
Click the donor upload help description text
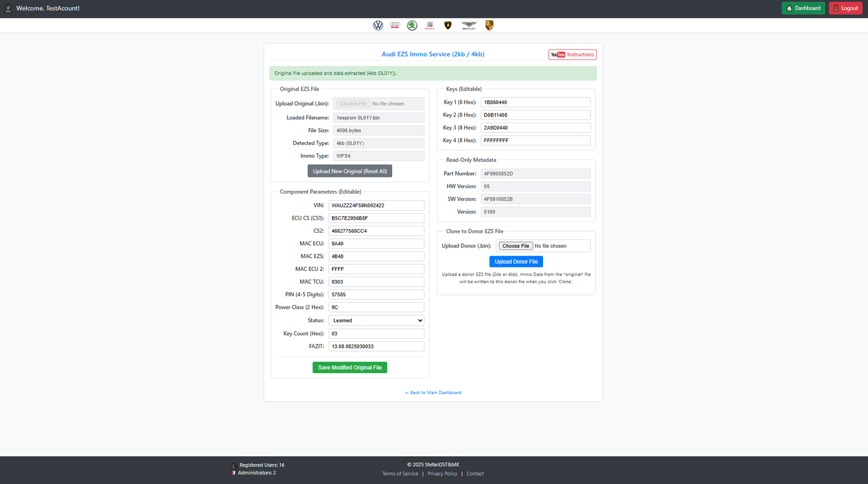click(x=516, y=278)
